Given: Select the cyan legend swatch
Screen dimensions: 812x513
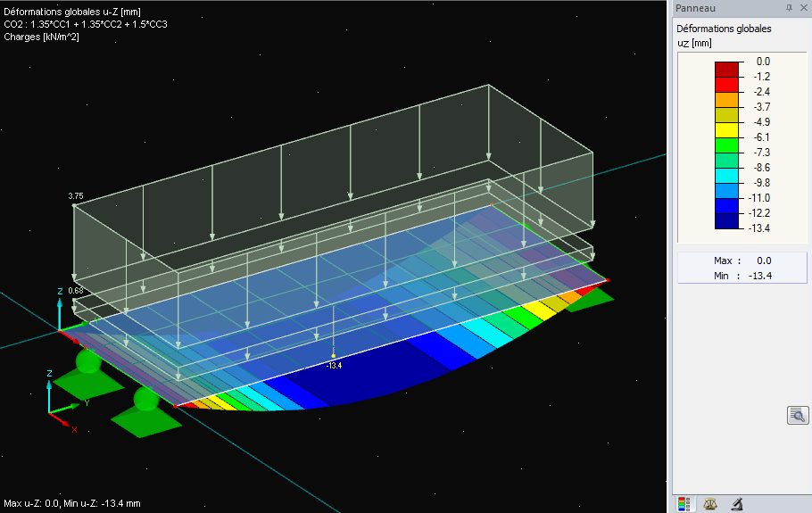Looking at the screenshot, I should tap(726, 176).
